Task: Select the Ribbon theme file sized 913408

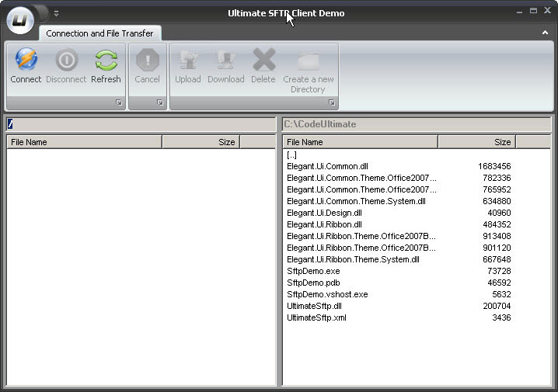Action: tap(361, 236)
